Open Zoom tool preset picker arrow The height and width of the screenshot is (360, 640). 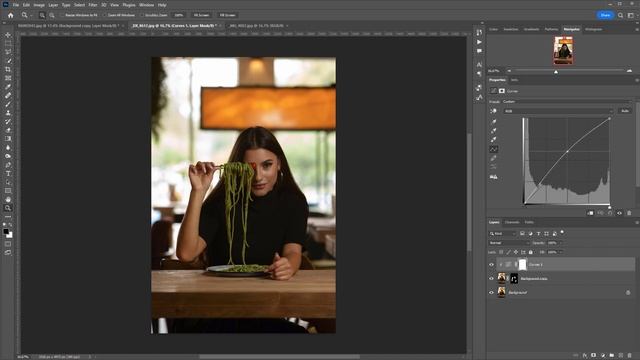[31, 15]
